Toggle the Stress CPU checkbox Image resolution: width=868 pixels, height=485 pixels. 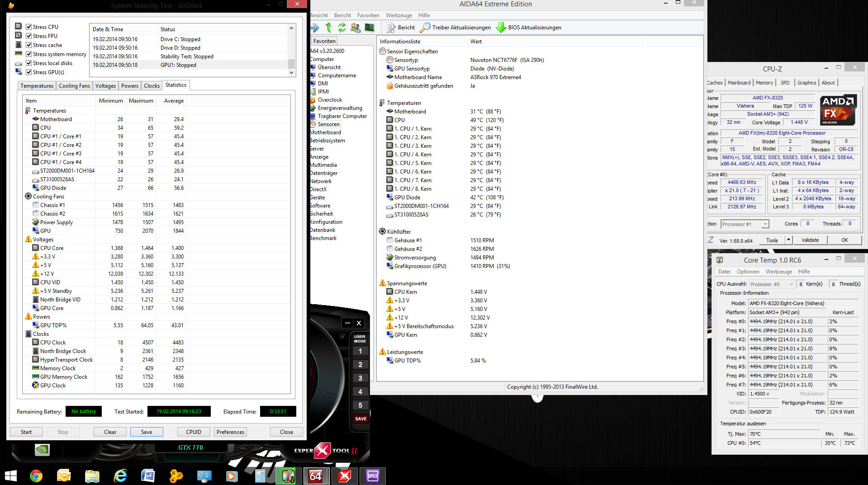[x=29, y=27]
